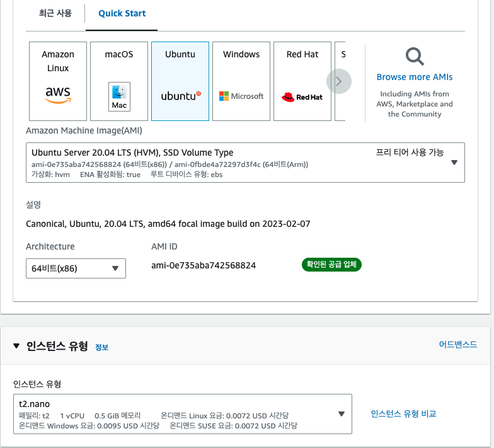Click the AMI ID label

(x=164, y=246)
